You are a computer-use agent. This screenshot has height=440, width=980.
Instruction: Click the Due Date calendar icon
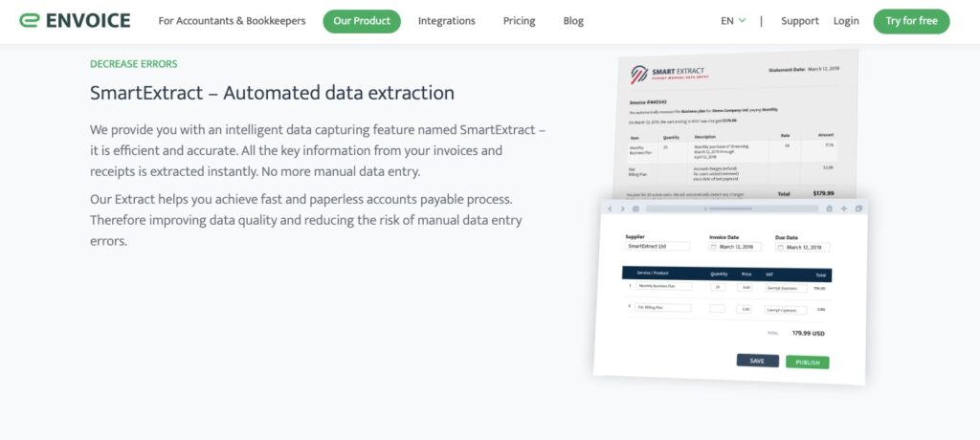779,248
